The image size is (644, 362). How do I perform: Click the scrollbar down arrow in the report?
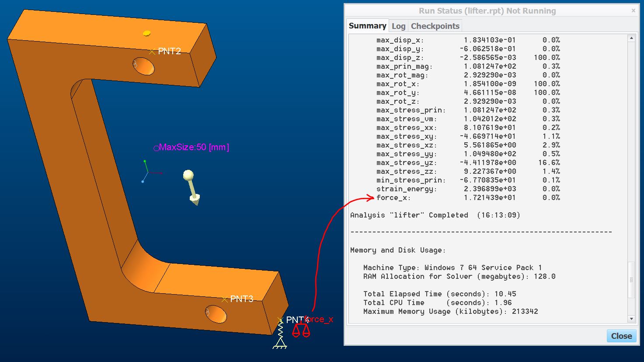tap(632, 319)
